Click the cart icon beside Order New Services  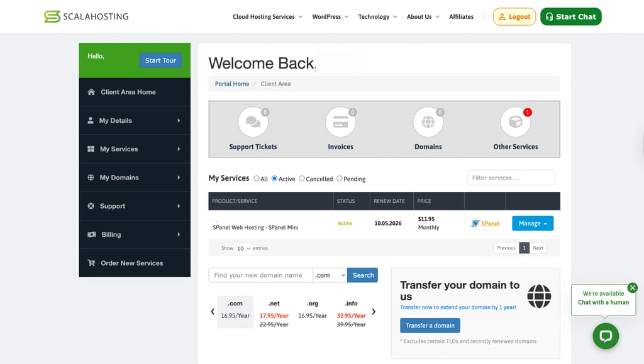91,263
